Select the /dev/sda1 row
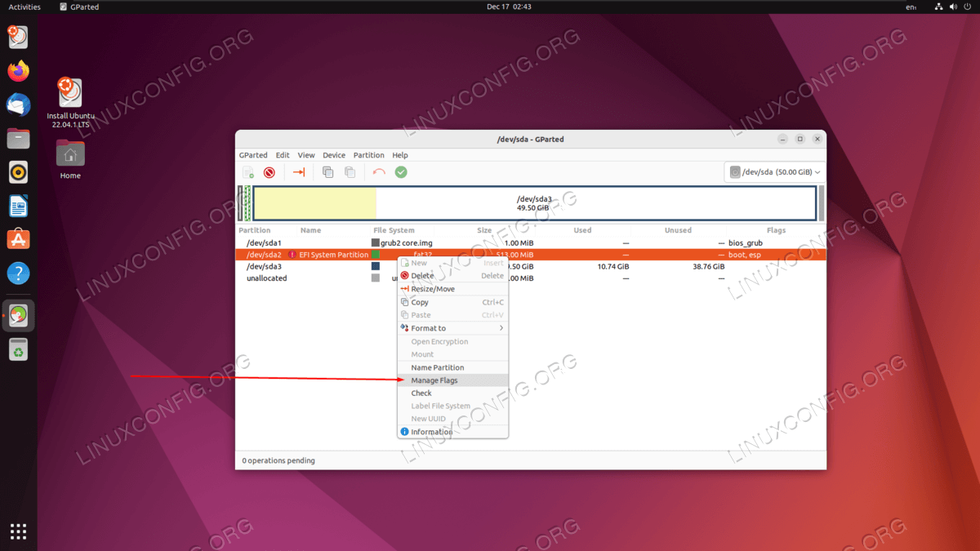Screen dimensions: 980x551 click(x=531, y=243)
